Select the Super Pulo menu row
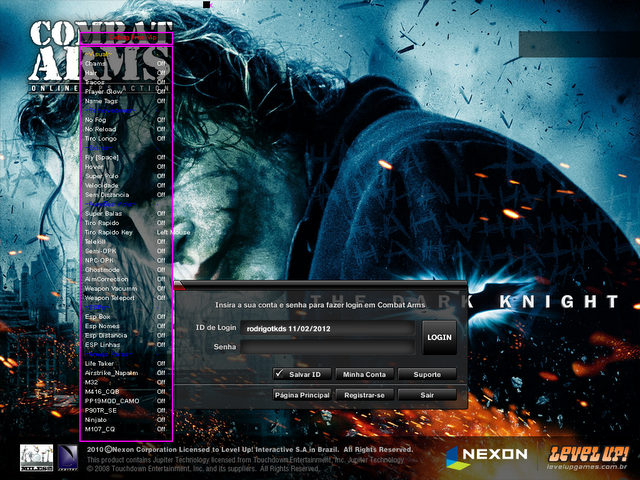Image resolution: width=640 pixels, height=480 pixels. click(126, 176)
